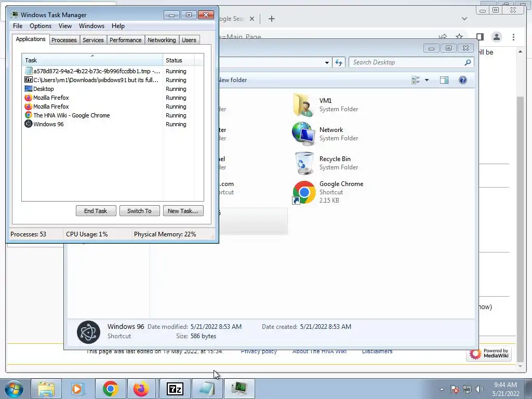Switch to the Performance tab

click(126, 40)
